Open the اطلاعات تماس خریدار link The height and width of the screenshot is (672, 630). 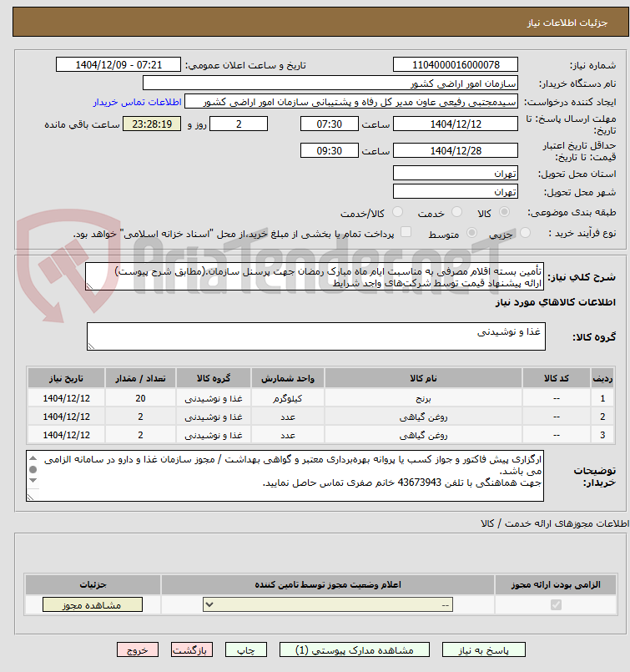pyautogui.click(x=138, y=102)
